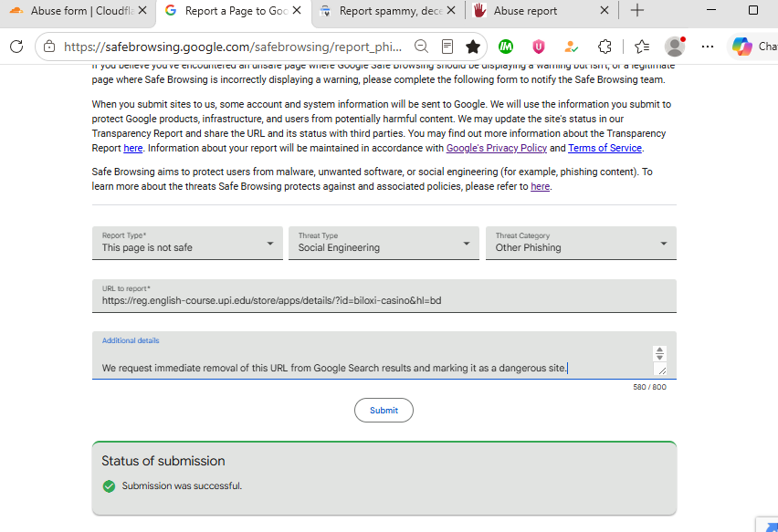
Task: Click the Additional details scroll stepper arrows
Action: click(659, 353)
